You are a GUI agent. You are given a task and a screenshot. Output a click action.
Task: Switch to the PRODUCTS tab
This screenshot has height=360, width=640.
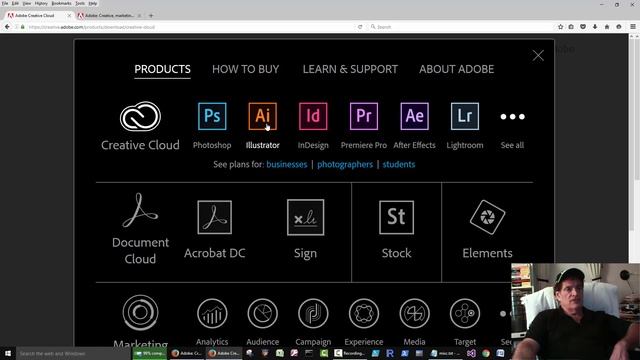(162, 69)
